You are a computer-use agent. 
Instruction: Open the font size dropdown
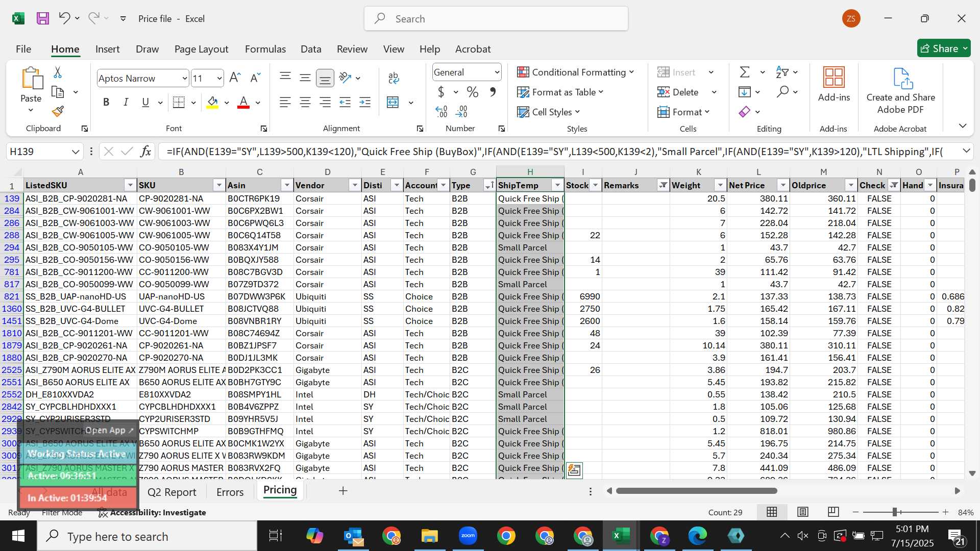tap(219, 78)
